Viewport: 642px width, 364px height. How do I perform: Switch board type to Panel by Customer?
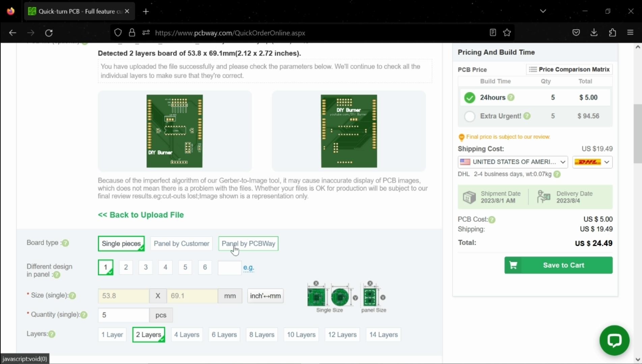click(181, 243)
